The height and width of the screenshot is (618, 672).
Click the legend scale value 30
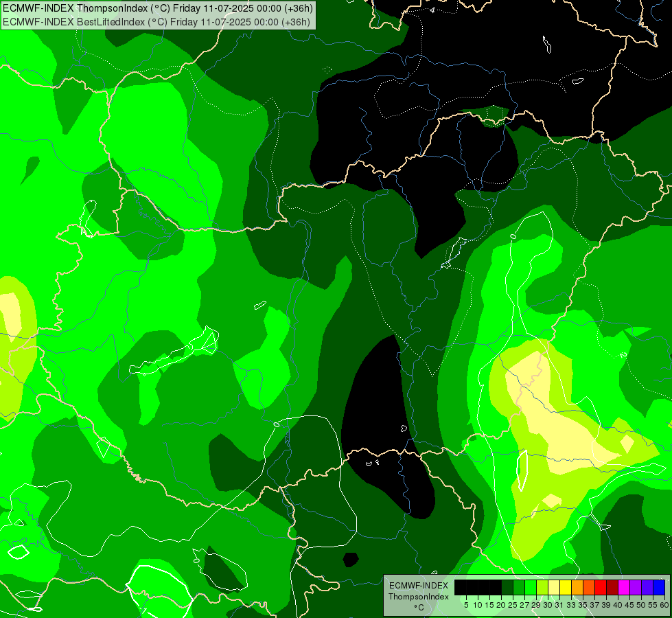pyautogui.click(x=548, y=605)
